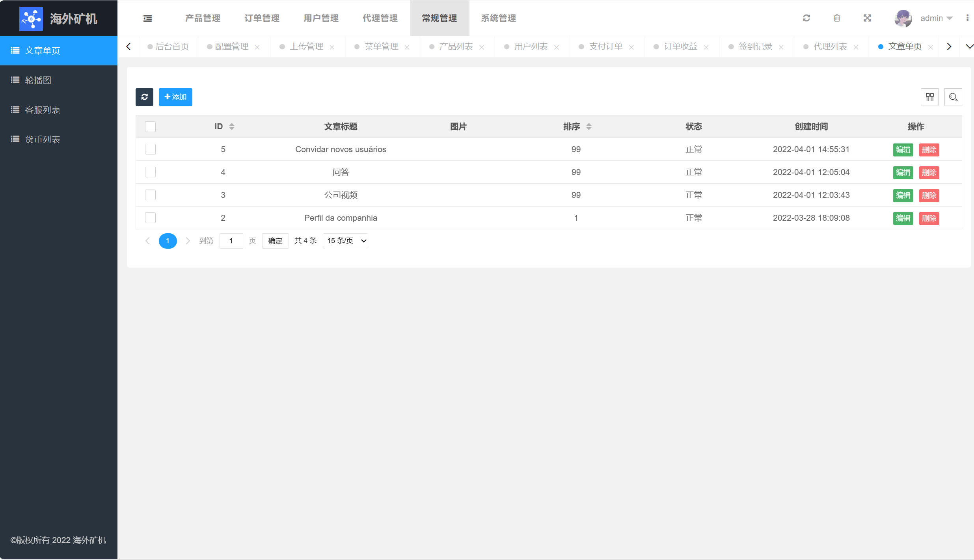Open the search magnifier icon above the table
This screenshot has width=974, height=560.
pos(953,97)
